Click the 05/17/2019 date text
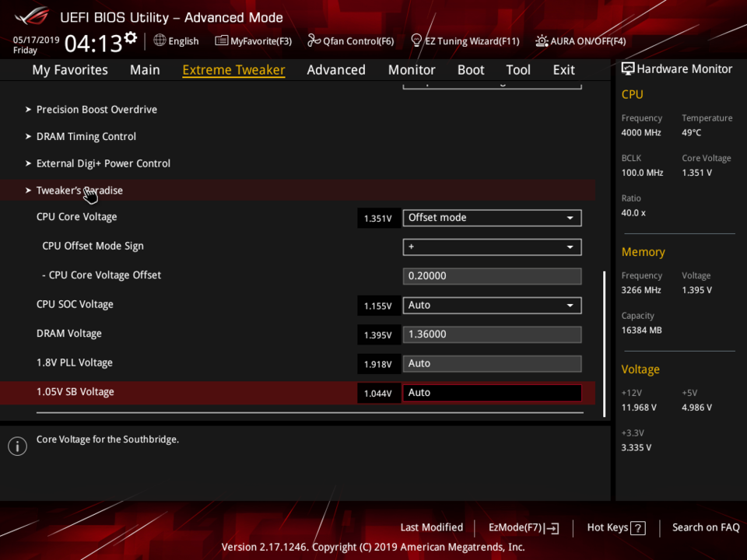 37,40
